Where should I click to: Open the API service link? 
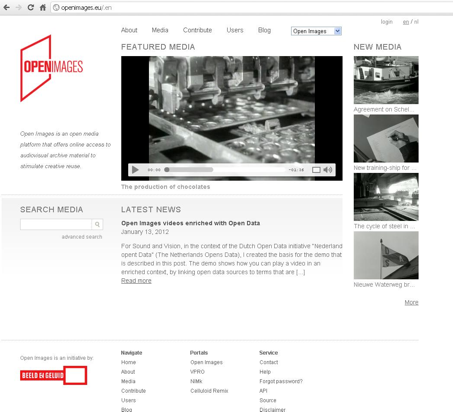(263, 391)
